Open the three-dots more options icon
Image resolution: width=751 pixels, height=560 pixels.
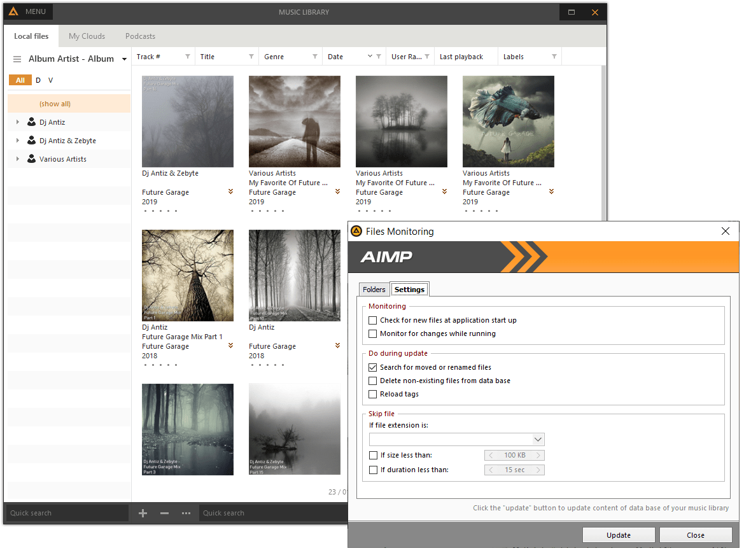click(x=186, y=513)
